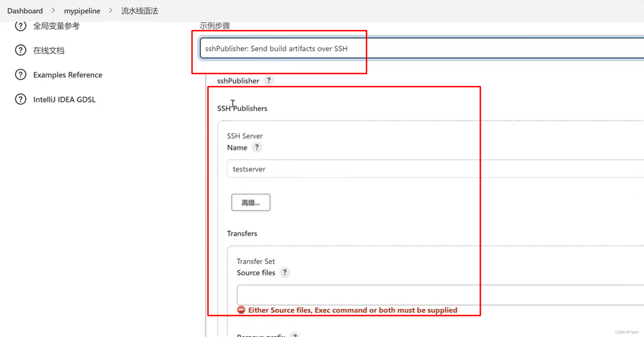Open the 流水线语法 breadcrumb link
The width and height of the screenshot is (644, 337).
140,11
